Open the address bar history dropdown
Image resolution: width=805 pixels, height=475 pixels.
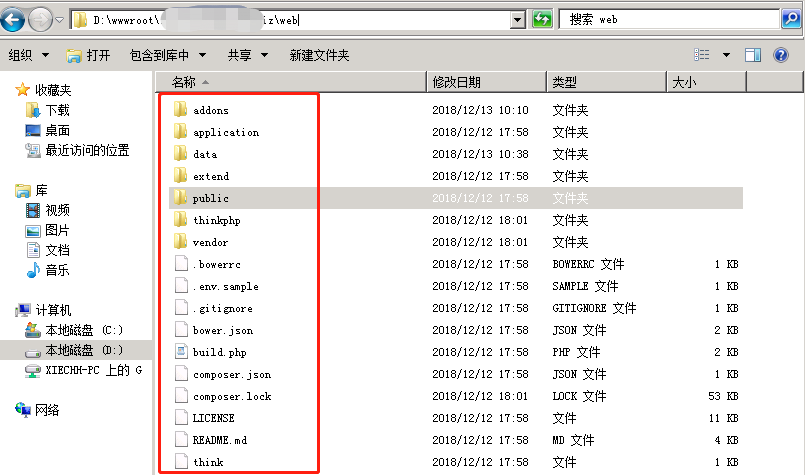517,19
